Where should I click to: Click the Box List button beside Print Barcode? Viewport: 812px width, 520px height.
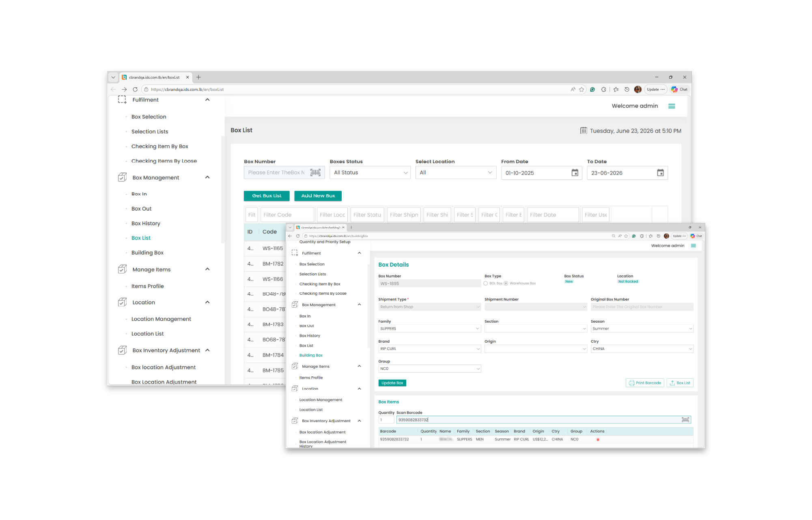680,383
